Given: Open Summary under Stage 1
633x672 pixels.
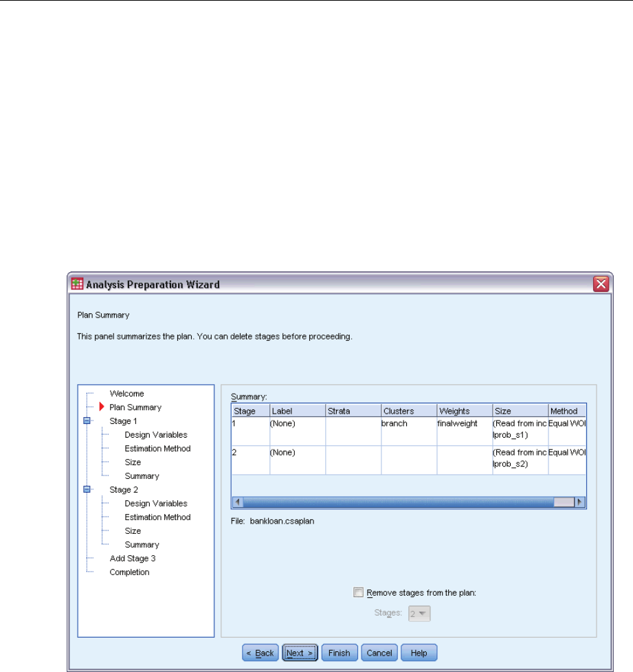Looking at the screenshot, I should [x=142, y=475].
